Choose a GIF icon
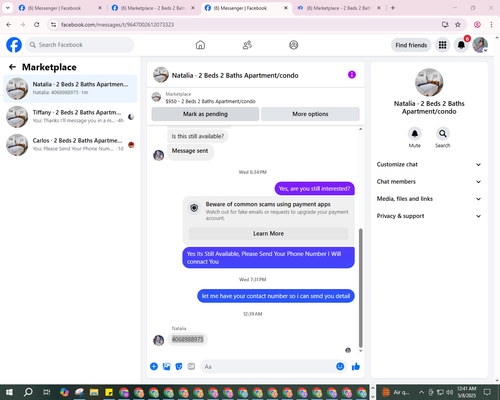The image size is (500, 400). tap(191, 367)
